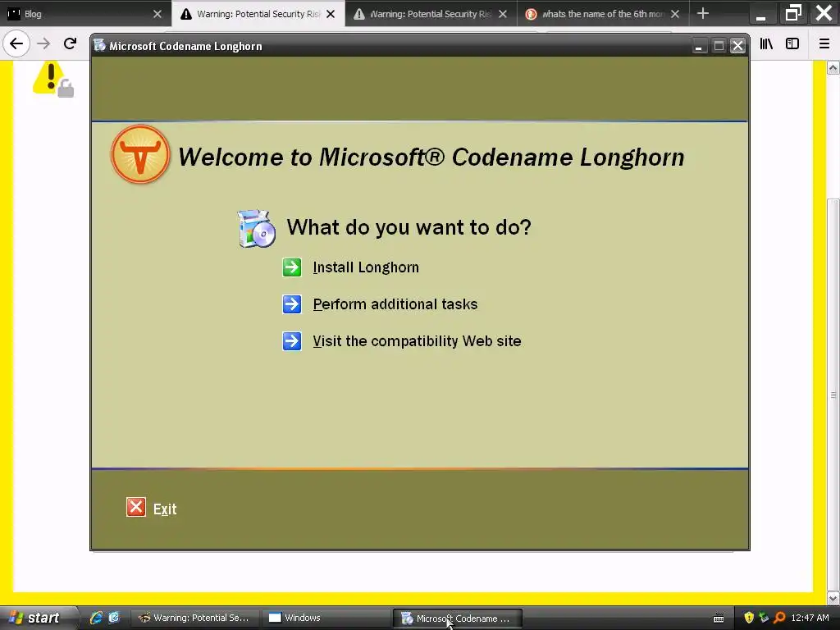Image resolution: width=840 pixels, height=630 pixels.
Task: Go forward in the browser
Action: (43, 43)
